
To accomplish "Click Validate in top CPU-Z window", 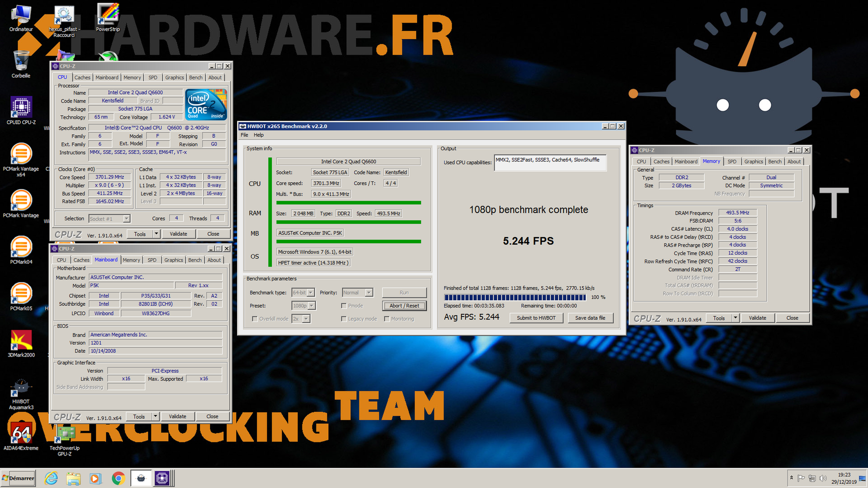I will 178,234.
